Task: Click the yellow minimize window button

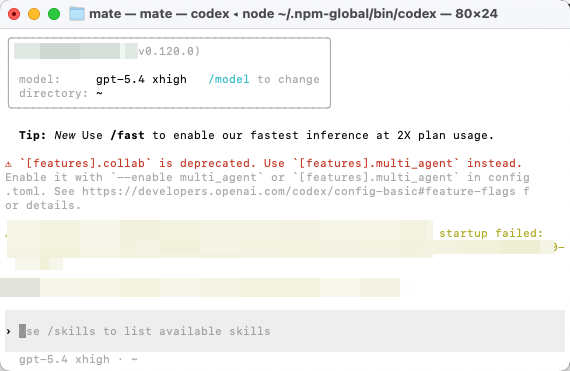Action: pos(34,14)
